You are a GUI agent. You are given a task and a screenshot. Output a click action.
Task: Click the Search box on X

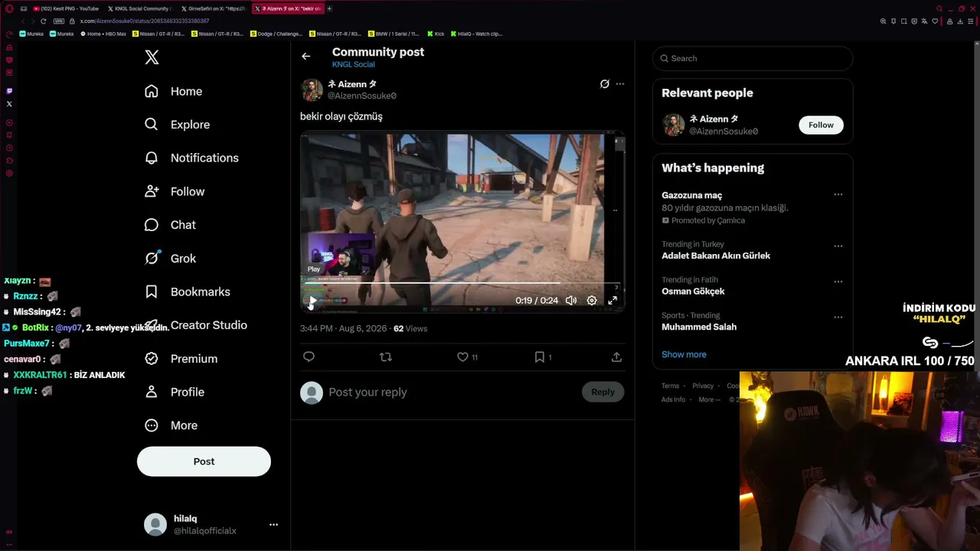point(753,58)
